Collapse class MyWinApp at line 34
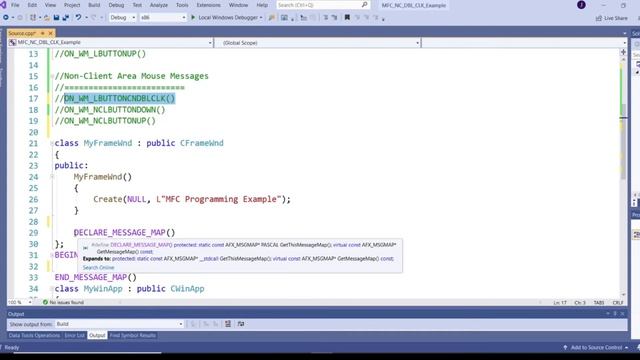This screenshot has width=640, height=360. (x=52, y=289)
